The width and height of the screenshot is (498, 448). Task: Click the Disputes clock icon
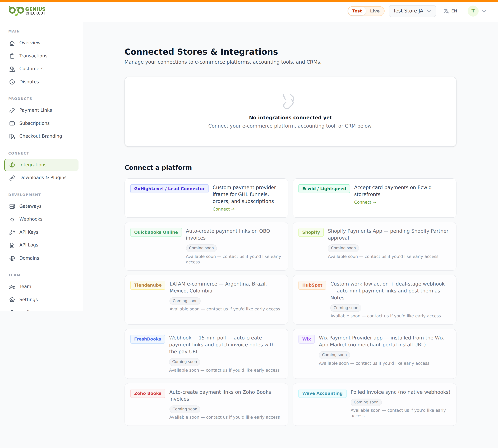[12, 82]
